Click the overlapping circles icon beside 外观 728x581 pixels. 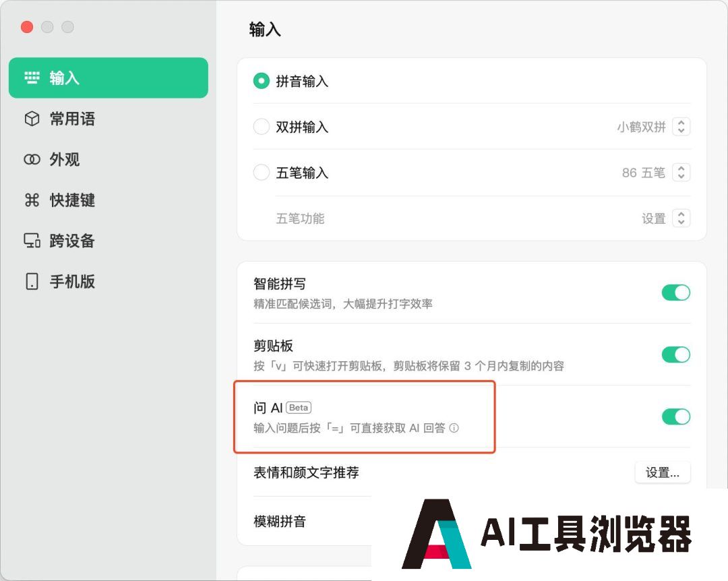pos(32,160)
